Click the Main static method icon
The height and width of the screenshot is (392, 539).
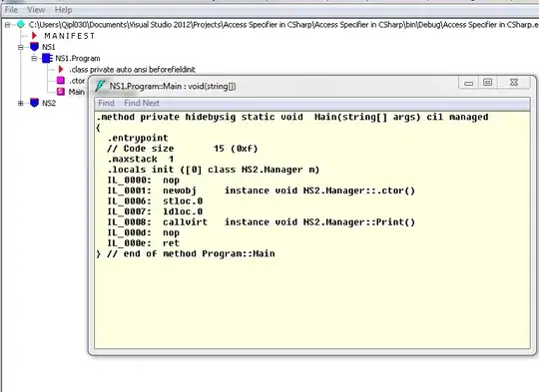click(61, 92)
